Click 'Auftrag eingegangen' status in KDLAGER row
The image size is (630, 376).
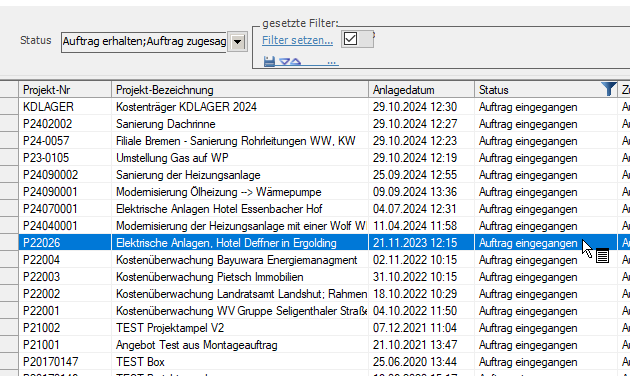point(528,107)
